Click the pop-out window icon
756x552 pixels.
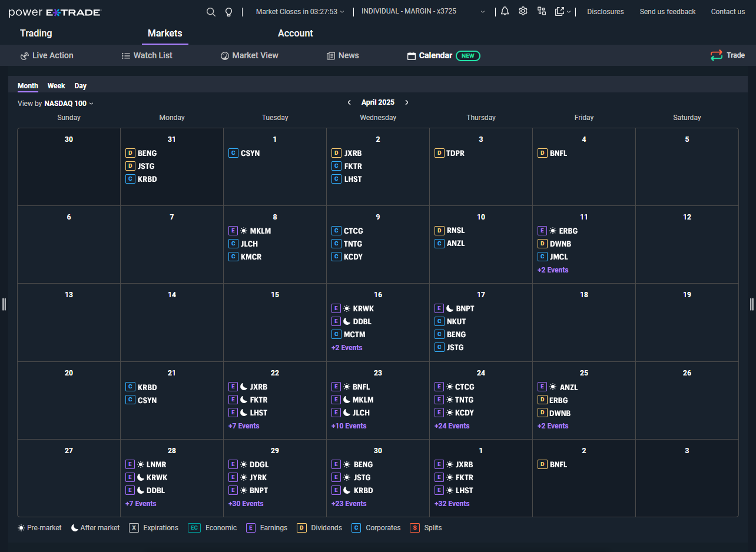(x=559, y=11)
